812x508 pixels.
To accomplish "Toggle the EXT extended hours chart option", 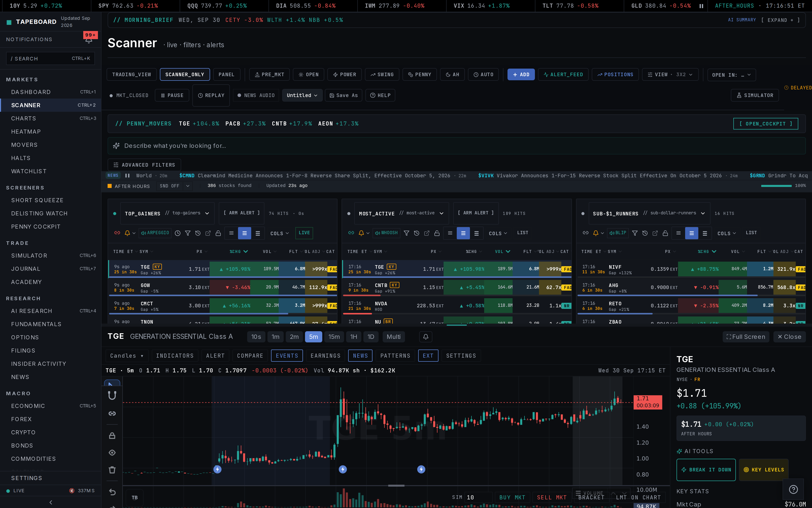I will [x=428, y=355].
